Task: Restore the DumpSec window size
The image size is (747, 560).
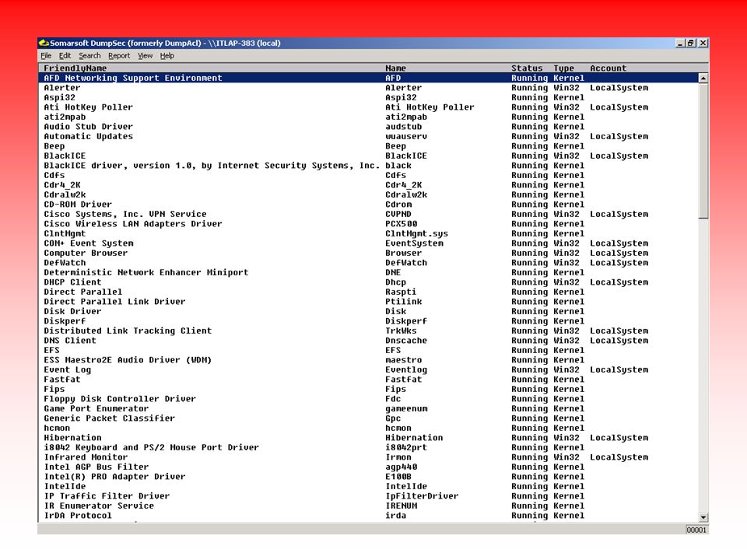Action: 691,43
